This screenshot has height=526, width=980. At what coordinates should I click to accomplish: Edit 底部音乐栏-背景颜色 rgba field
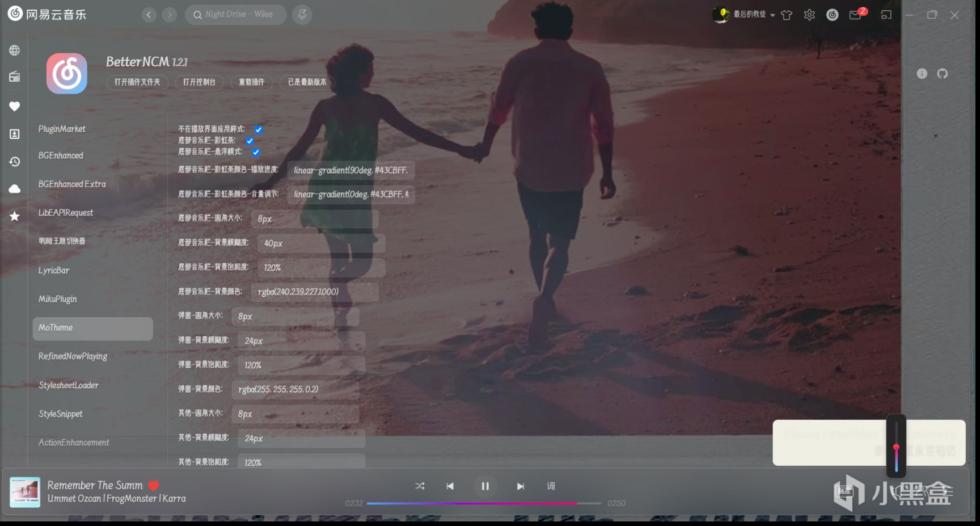click(x=315, y=292)
